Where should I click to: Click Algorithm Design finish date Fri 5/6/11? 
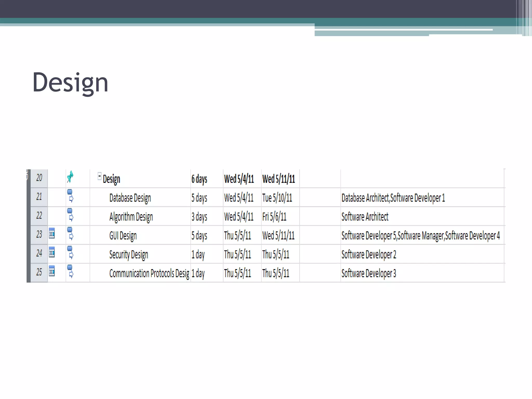[x=274, y=217]
